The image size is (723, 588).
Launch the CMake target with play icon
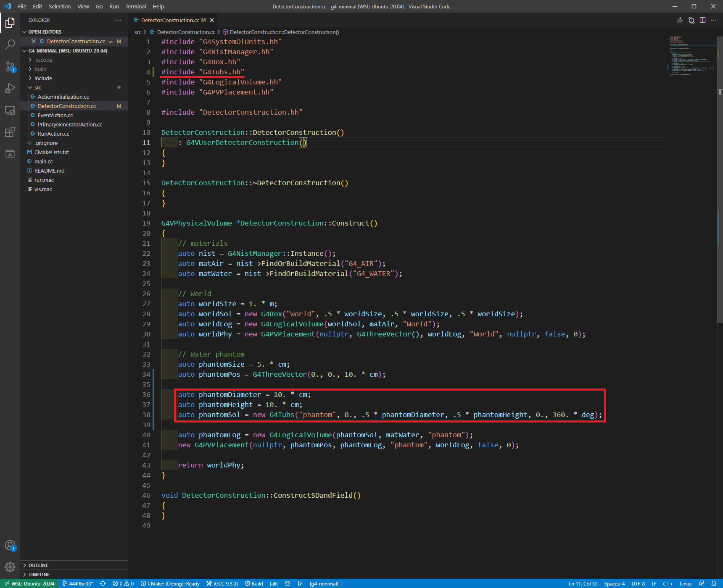[x=300, y=583]
